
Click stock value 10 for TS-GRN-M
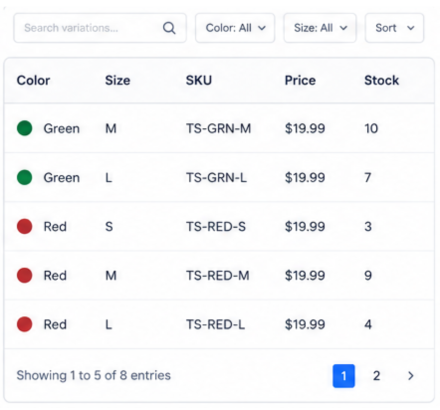[371, 128]
